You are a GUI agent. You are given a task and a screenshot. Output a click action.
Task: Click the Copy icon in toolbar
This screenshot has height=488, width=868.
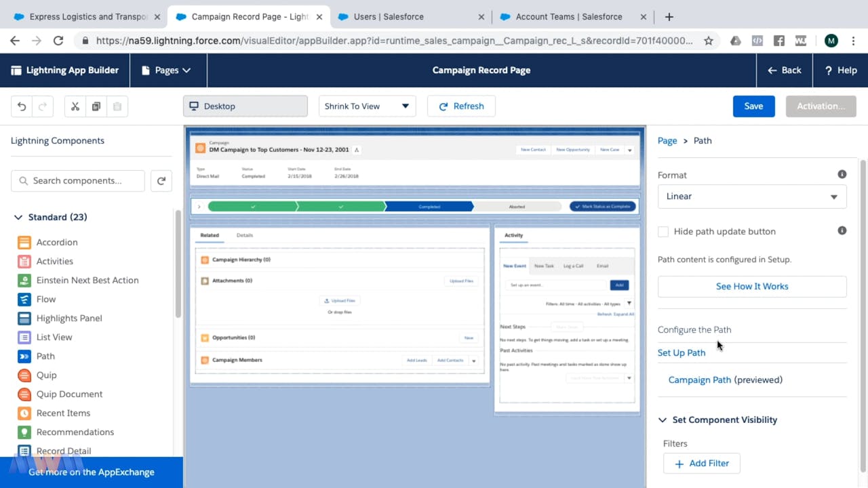[96, 106]
